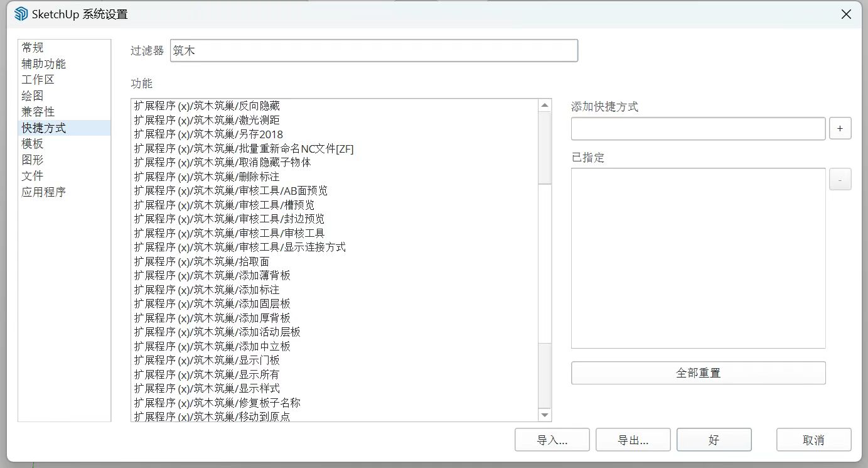Click the 添加快捷方式 input box

click(697, 128)
